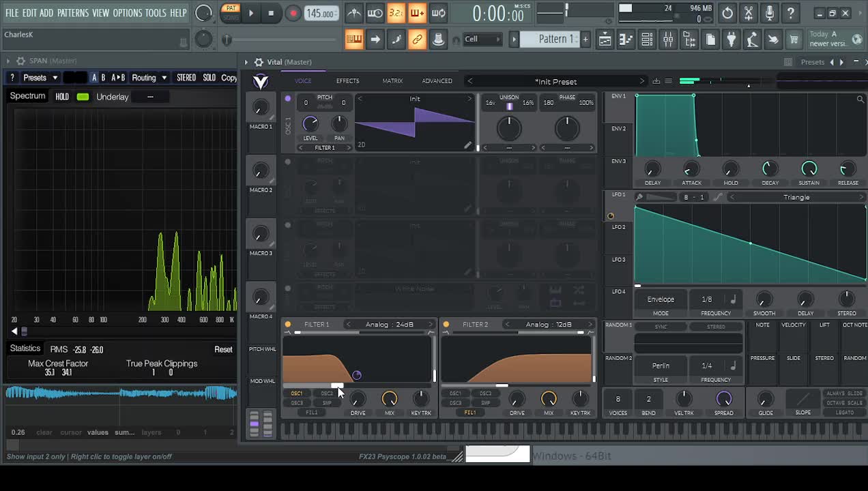Toggle Filter 1 power button
Image resolution: width=868 pixels, height=491 pixels.
pos(287,325)
